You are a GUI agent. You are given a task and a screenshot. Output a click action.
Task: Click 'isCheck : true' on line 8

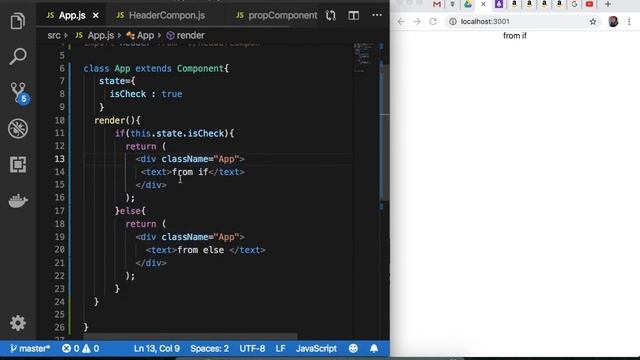tap(146, 94)
